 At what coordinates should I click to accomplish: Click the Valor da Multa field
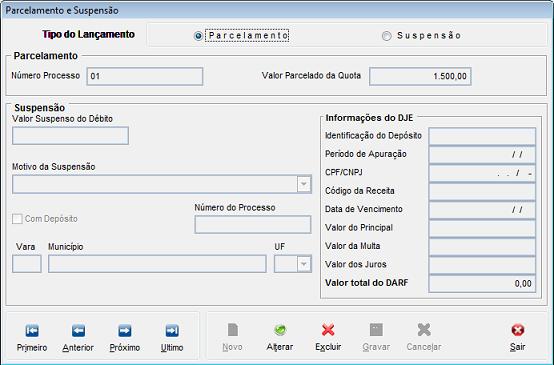pyautogui.click(x=482, y=246)
